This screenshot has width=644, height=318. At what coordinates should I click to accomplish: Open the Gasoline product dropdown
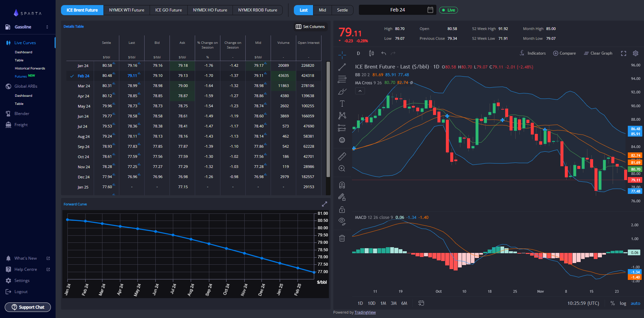(x=27, y=27)
